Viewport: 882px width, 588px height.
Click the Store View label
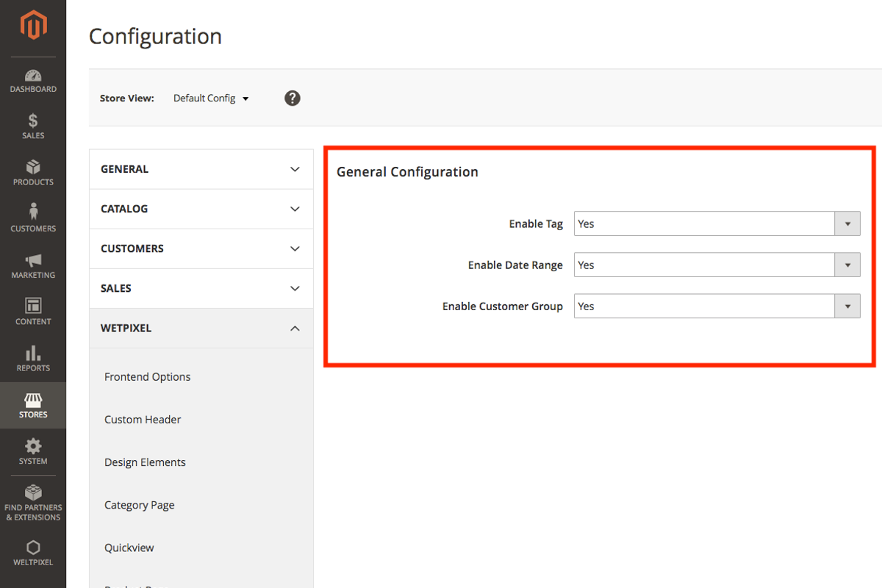127,98
